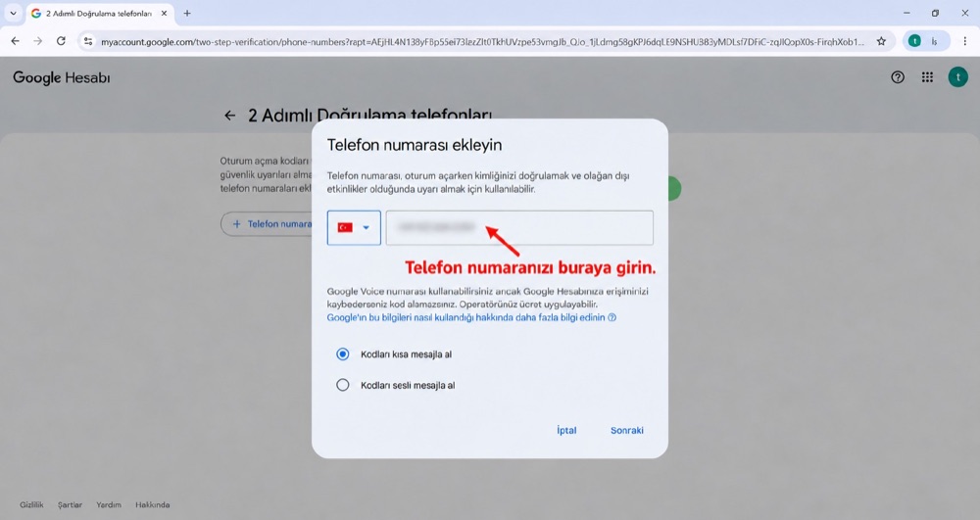
Task: Restore the browser window size
Action: point(935,13)
